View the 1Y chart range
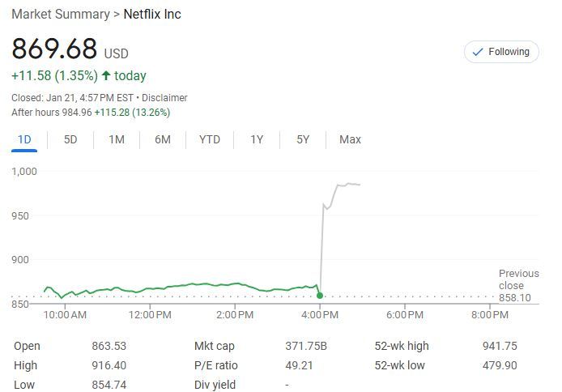562x392 pixels. [x=257, y=139]
